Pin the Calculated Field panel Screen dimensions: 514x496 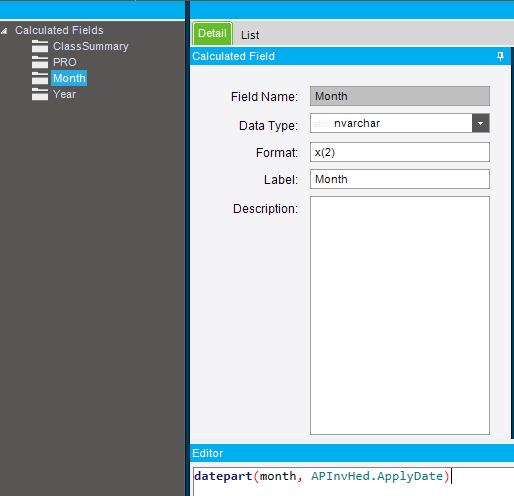[500, 56]
